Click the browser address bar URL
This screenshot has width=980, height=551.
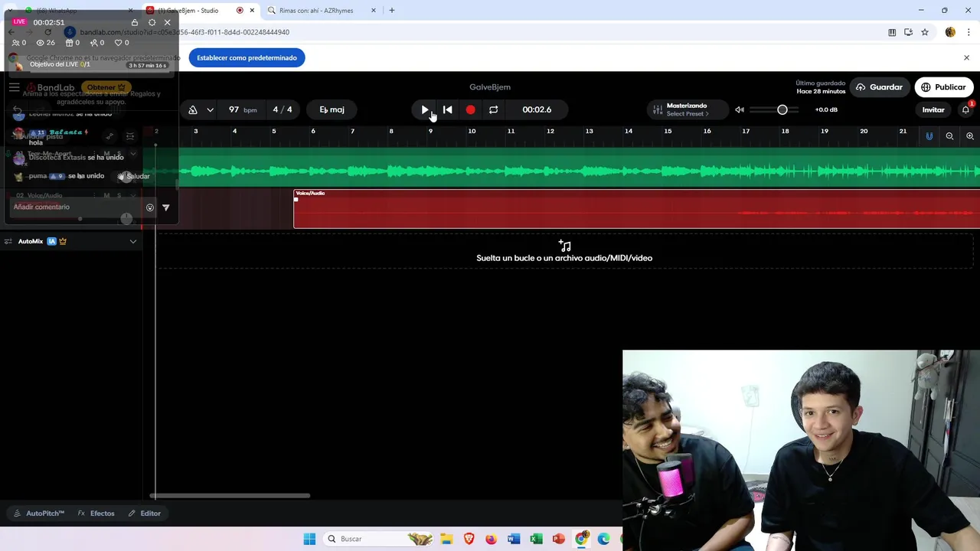185,32
